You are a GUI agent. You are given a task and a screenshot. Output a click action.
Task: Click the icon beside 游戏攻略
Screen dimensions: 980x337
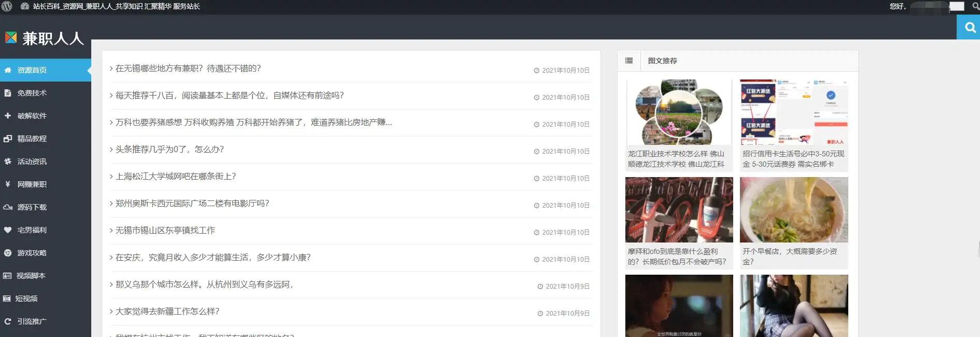(8, 253)
